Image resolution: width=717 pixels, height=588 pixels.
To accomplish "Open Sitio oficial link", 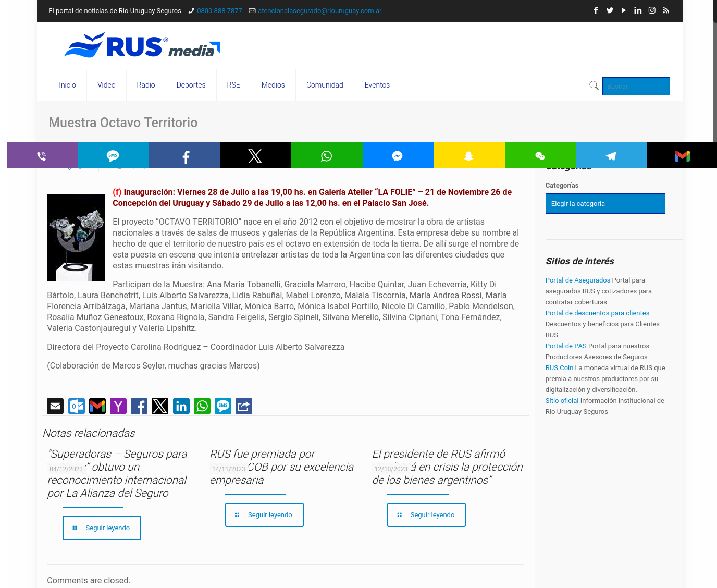I will point(562,400).
